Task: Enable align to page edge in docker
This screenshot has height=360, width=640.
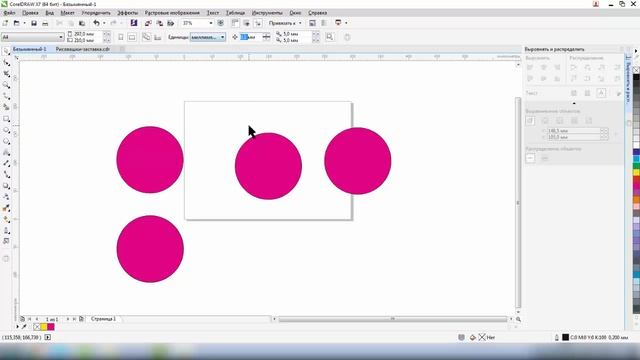Action: [545, 120]
